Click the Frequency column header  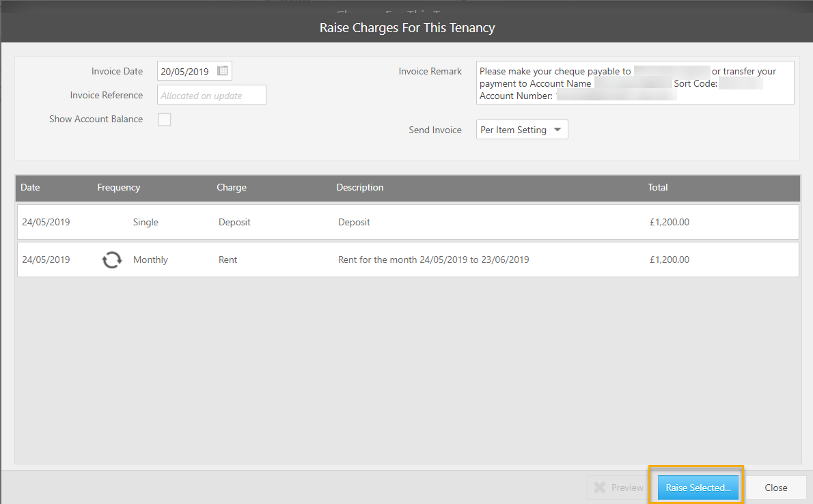coord(119,187)
